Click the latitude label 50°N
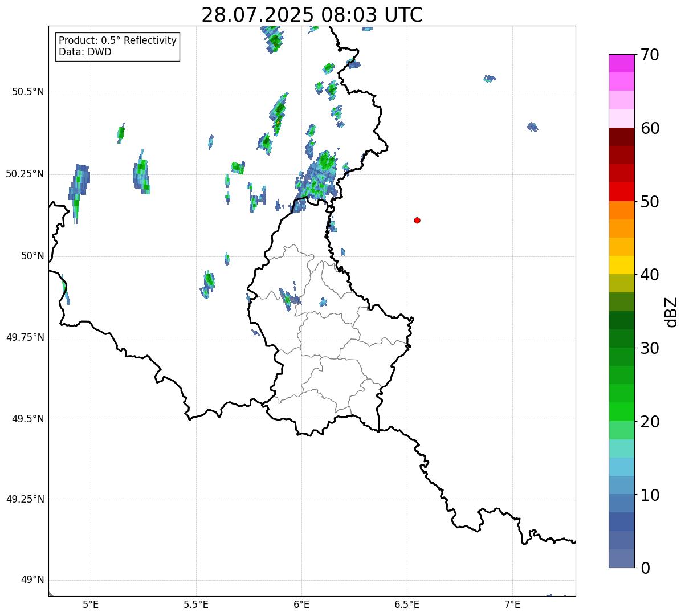This screenshot has height=616, width=685. point(32,256)
